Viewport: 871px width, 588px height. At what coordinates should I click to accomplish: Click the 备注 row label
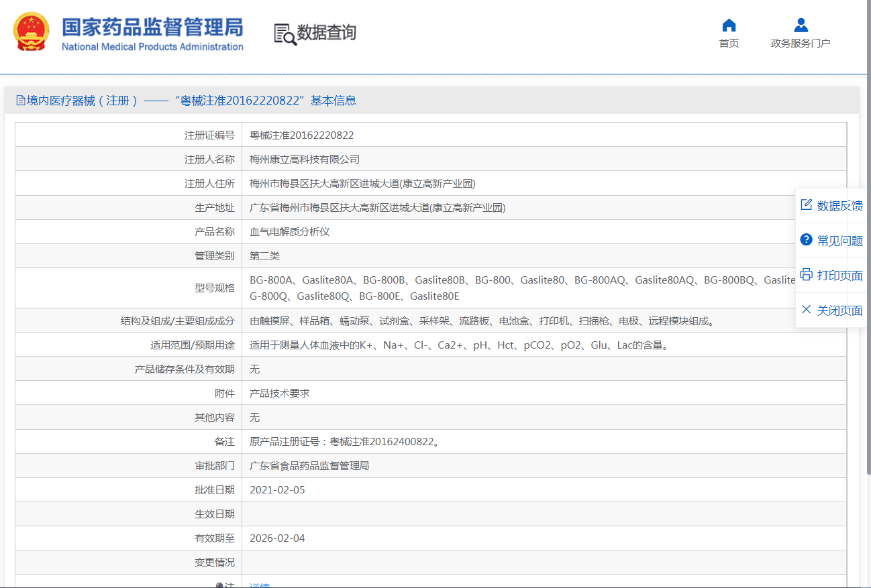pyautogui.click(x=225, y=442)
